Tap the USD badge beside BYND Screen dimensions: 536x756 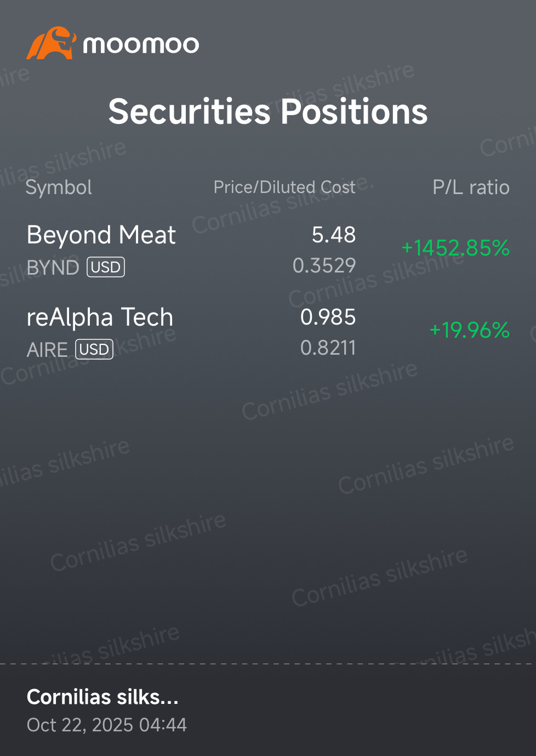[106, 267]
